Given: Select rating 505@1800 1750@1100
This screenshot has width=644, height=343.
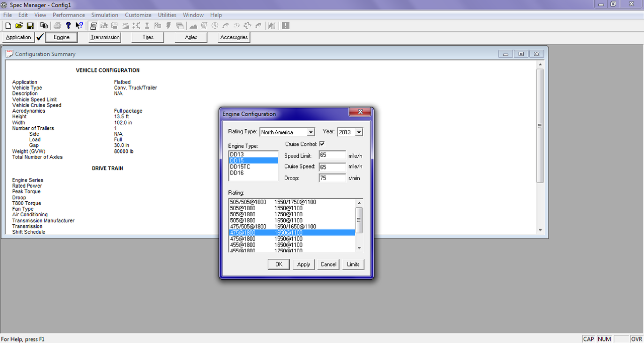Looking at the screenshot, I should pos(292,214).
